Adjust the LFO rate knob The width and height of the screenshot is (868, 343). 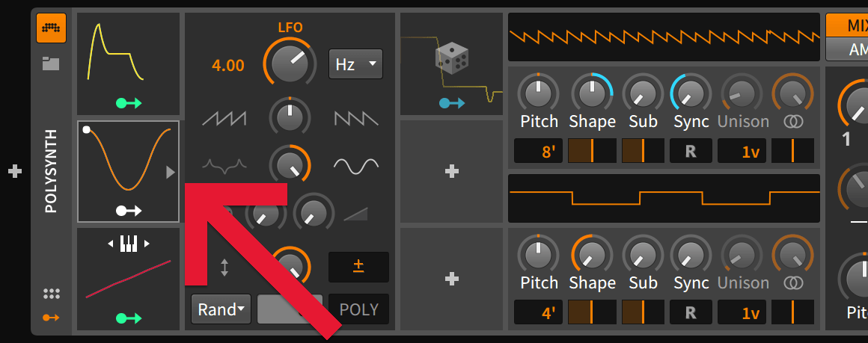coord(290,63)
